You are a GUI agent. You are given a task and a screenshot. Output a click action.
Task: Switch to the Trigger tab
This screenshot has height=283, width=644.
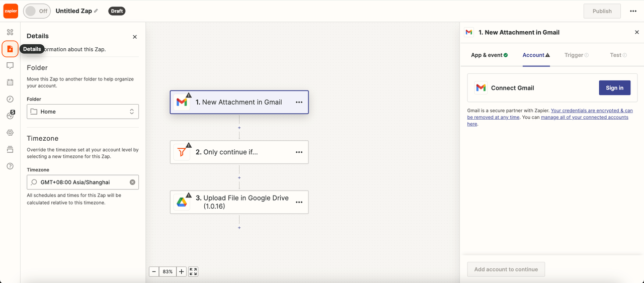577,55
